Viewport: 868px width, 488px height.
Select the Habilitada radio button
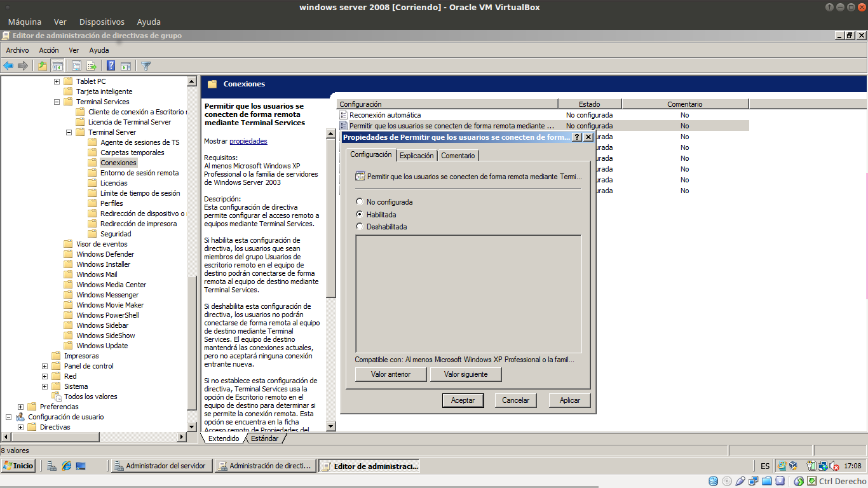[360, 215]
